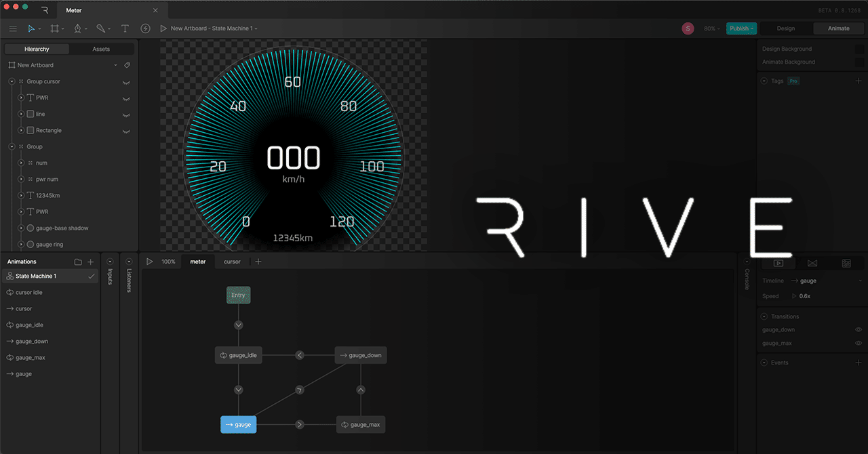Select the Text tool
The height and width of the screenshot is (454, 868).
(x=125, y=28)
